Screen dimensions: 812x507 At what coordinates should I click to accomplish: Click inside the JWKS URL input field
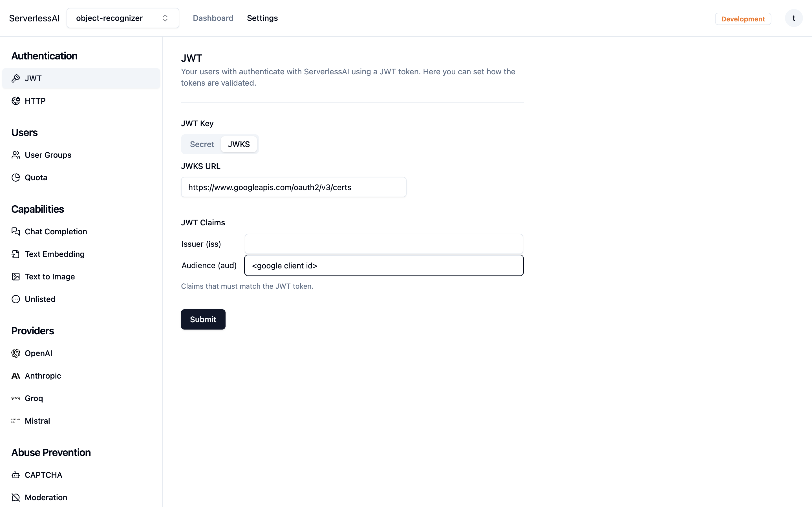pos(294,187)
